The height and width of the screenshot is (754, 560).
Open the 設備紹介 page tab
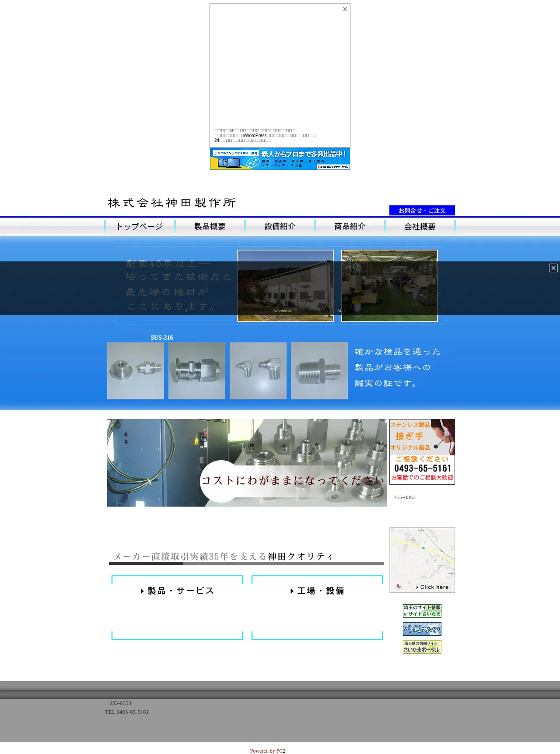click(280, 227)
